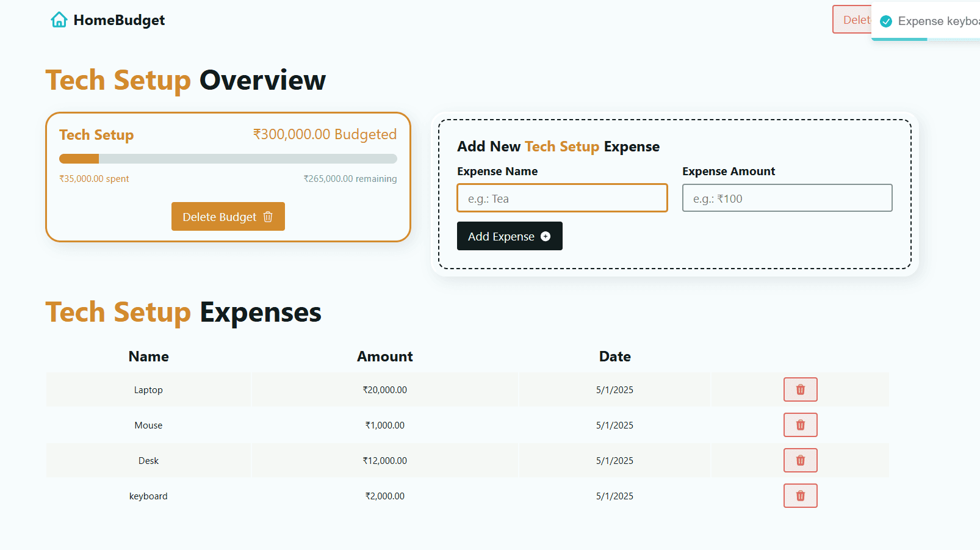980x550 pixels.
Task: Select the Laptop name cell
Action: click(148, 389)
